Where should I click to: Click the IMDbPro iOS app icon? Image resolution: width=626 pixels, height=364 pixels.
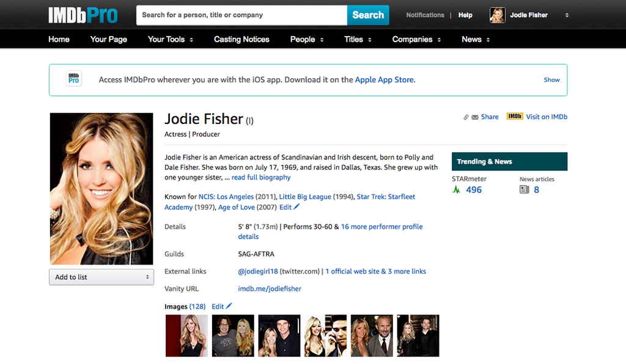(x=74, y=79)
